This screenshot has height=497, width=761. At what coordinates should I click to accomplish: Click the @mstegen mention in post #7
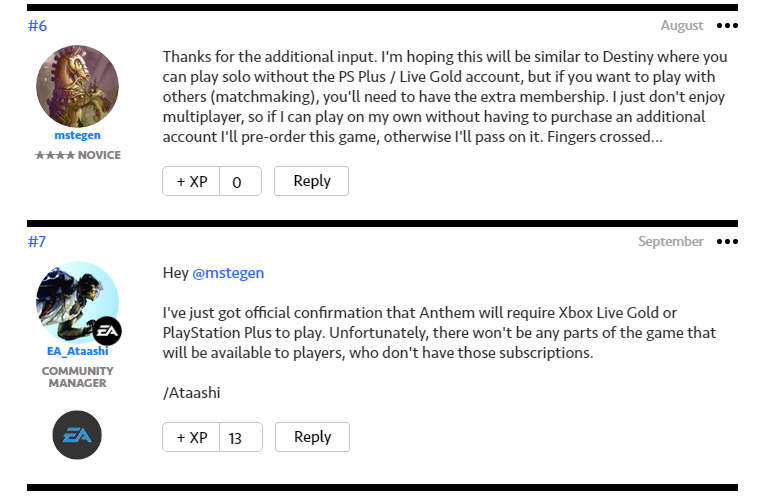[228, 273]
